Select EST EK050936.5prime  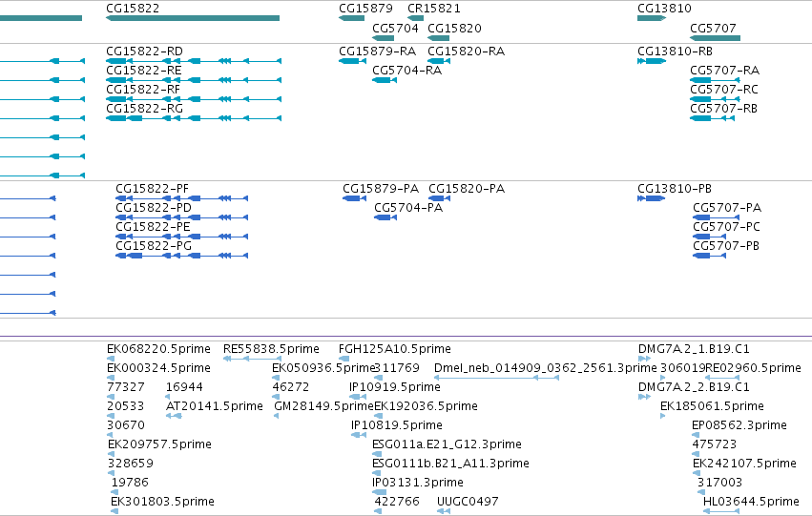coord(276,378)
